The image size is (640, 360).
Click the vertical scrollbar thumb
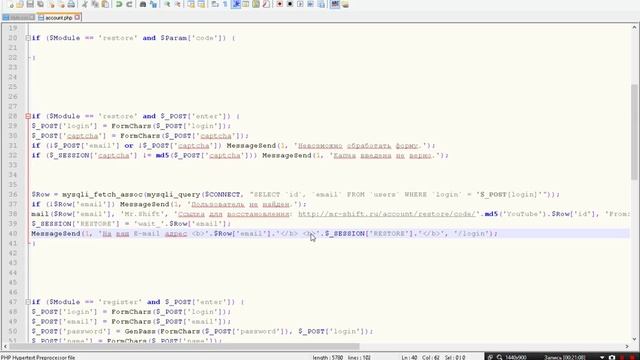click(634, 131)
